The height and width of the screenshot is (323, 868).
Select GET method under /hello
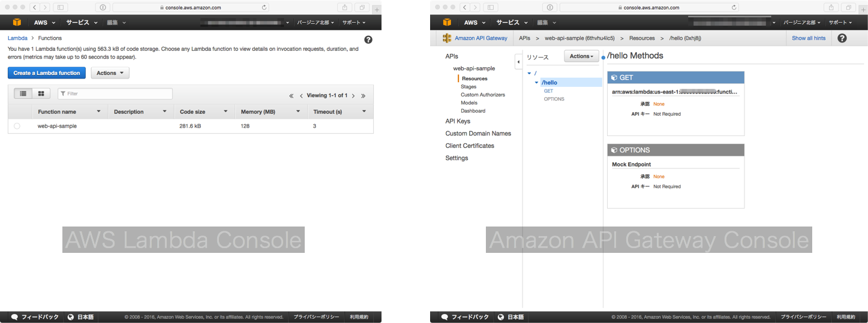[x=548, y=91]
